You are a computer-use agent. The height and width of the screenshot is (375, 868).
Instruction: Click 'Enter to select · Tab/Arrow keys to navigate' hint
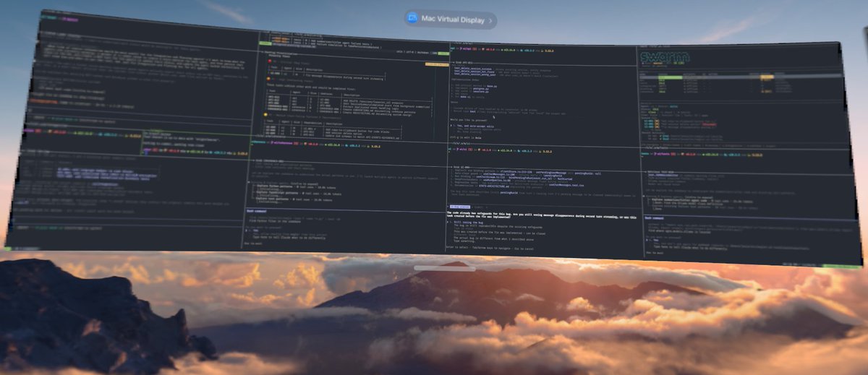point(480,249)
